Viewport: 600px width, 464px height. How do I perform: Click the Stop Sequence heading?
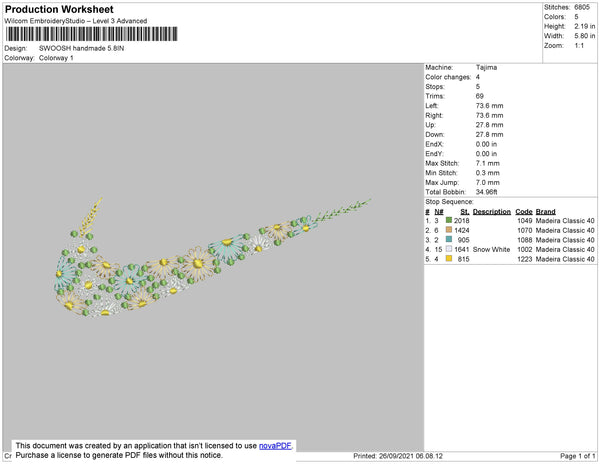(x=450, y=202)
